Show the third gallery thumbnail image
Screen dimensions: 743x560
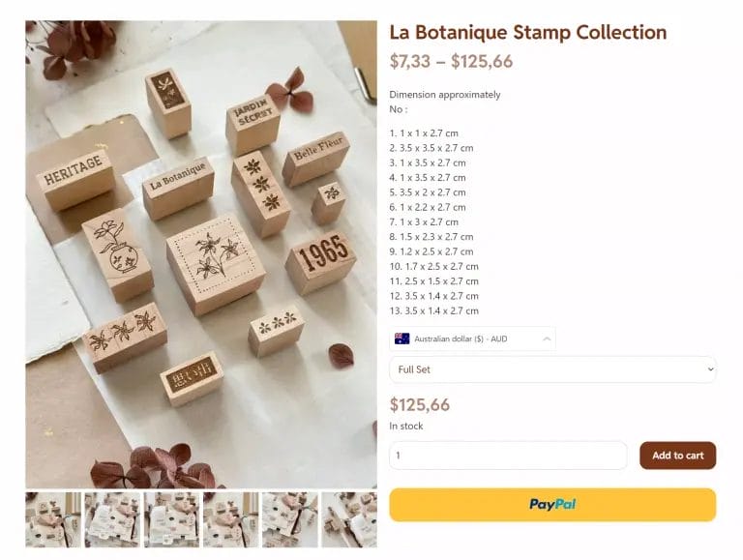[x=171, y=520]
